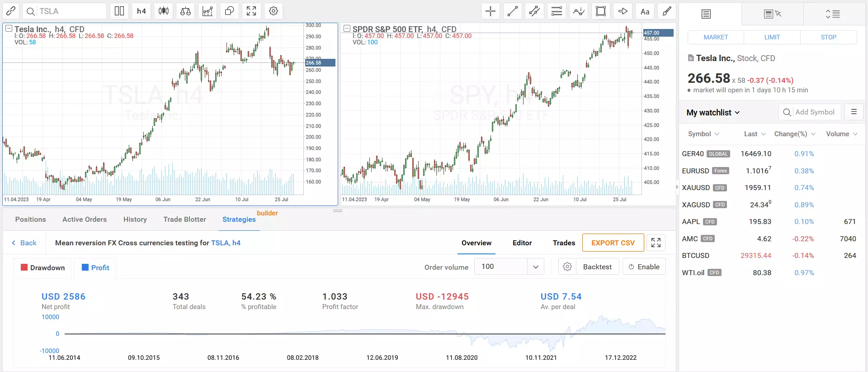Click the TSLA, h4 strategy link
Viewport: 868px width, 372px height.
tap(226, 243)
